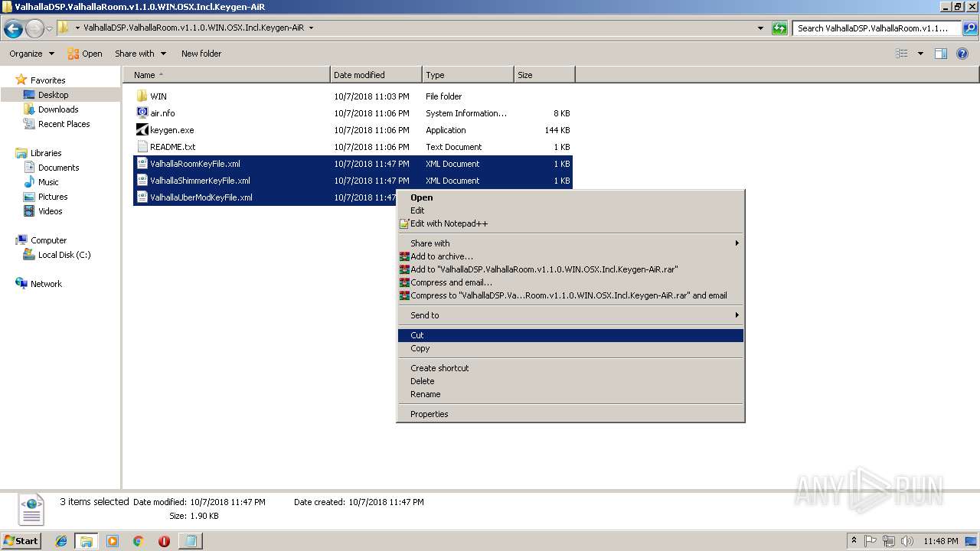Click the Forward navigation arrow
This screenshot has width=980, height=551.
(34, 29)
